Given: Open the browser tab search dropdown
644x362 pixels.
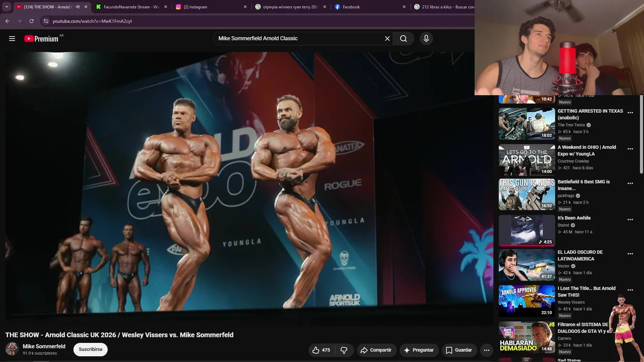Looking at the screenshot, I should [x=7, y=7].
